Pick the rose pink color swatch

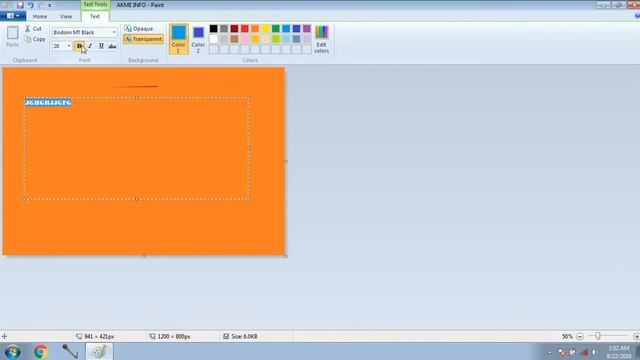244,39
